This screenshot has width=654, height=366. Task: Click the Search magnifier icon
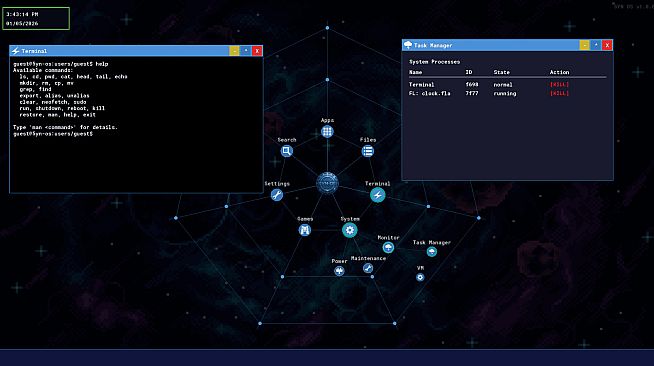(287, 151)
